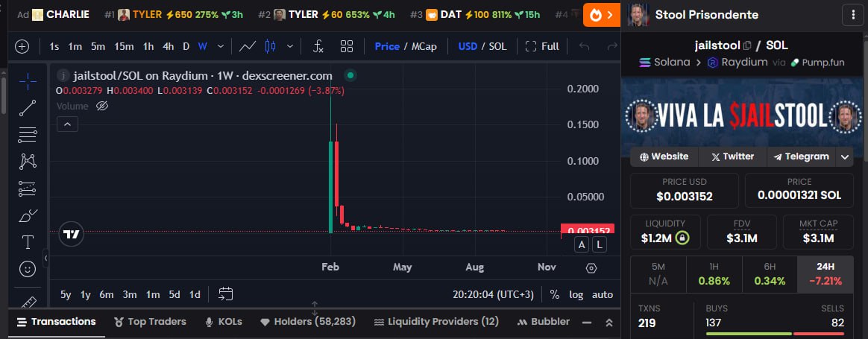The height and width of the screenshot is (339, 868).
Task: Toggle the A auto-fit button
Action: click(x=581, y=245)
